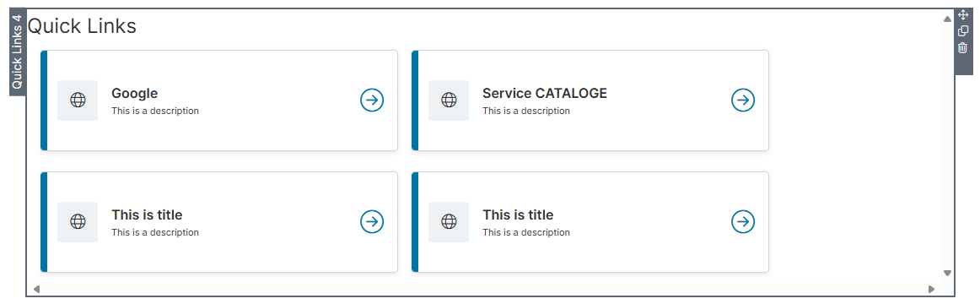
Task: Click arrow icon on bottom-left This is title card
Action: (372, 221)
